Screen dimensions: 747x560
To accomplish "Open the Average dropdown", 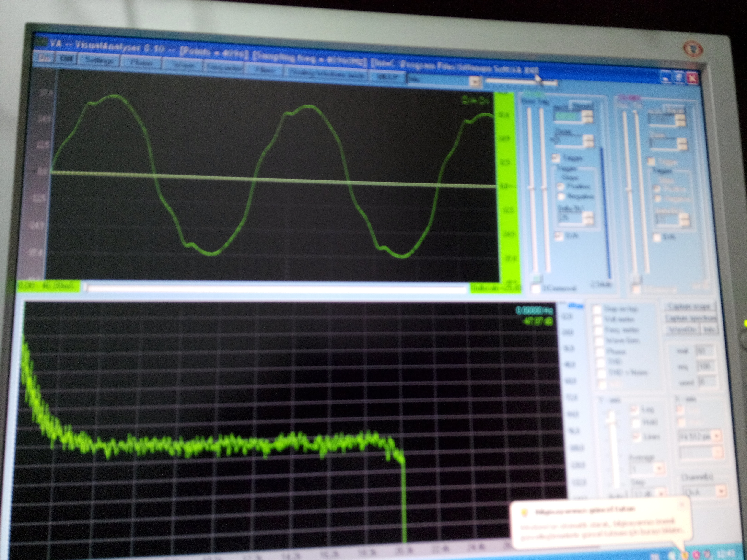I will point(659,468).
